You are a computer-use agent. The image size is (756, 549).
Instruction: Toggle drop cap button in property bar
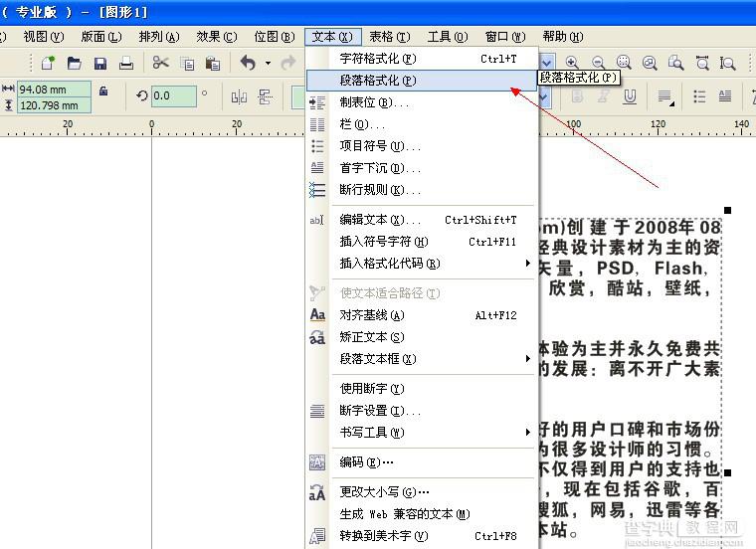725,96
